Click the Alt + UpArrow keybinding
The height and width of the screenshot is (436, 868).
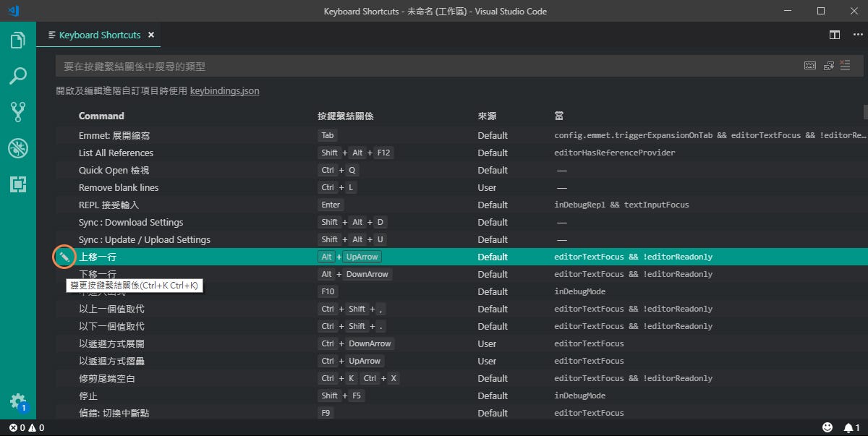coord(350,257)
